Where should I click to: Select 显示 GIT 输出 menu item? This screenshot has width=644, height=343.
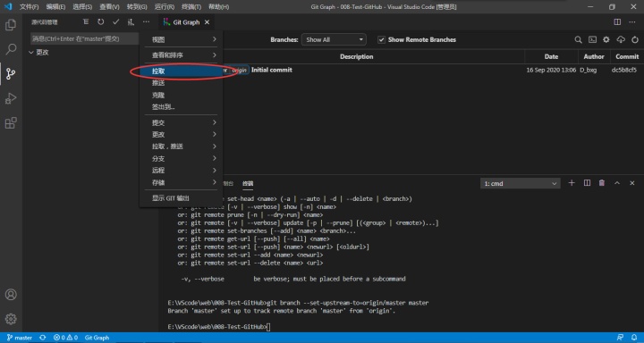click(x=181, y=198)
